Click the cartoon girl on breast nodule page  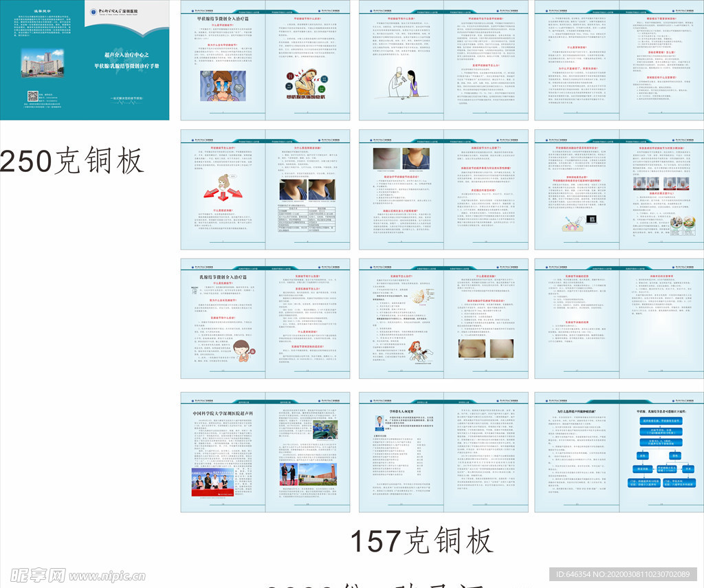(244, 350)
